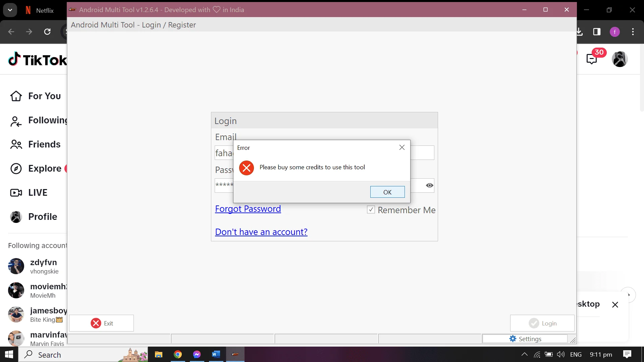Click the browser downloads icon
Image resolution: width=644 pixels, height=362 pixels.
579,32
